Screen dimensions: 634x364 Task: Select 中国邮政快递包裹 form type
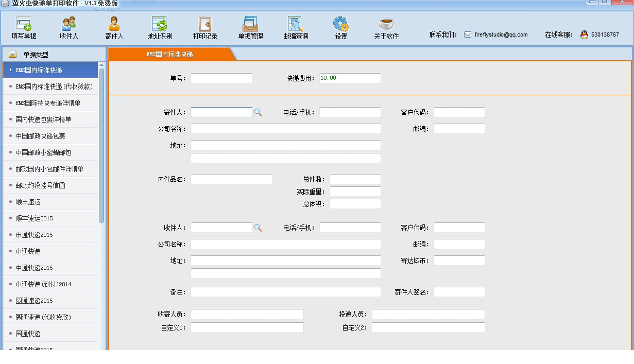(50, 136)
